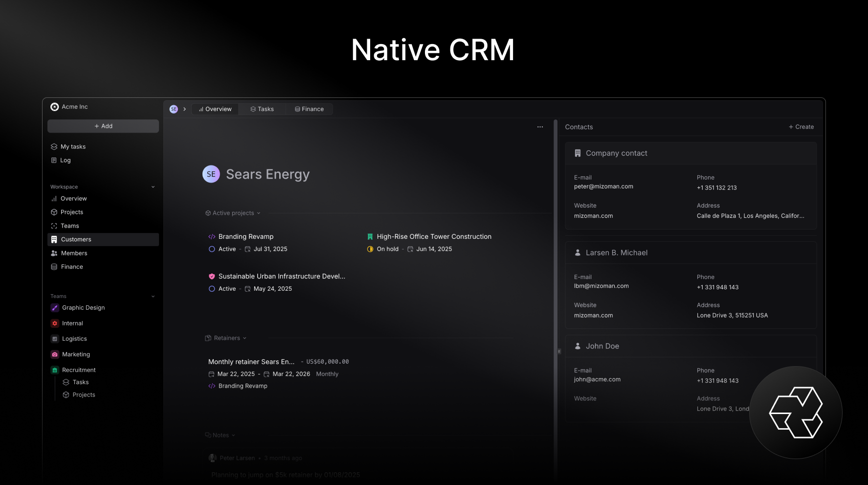Viewport: 868px width, 485px height.
Task: Click the phone number +1 351 132 213
Action: click(x=717, y=188)
